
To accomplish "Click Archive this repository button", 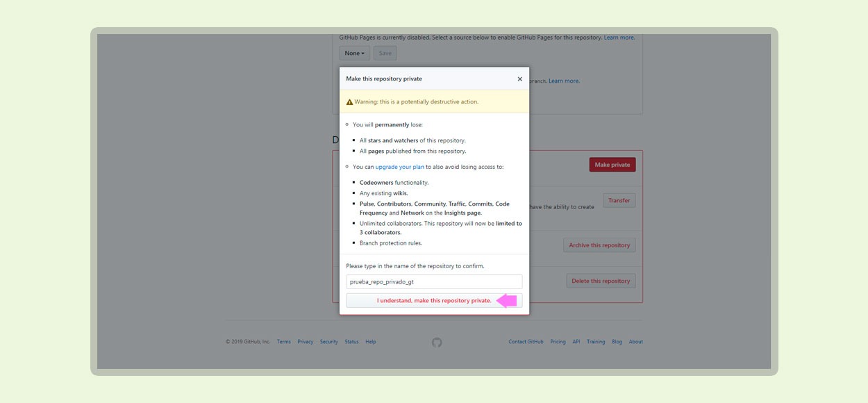I will pyautogui.click(x=599, y=245).
